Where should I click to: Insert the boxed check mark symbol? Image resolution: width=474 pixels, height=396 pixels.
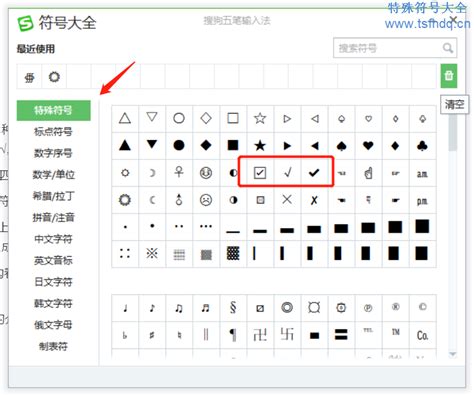[260, 173]
